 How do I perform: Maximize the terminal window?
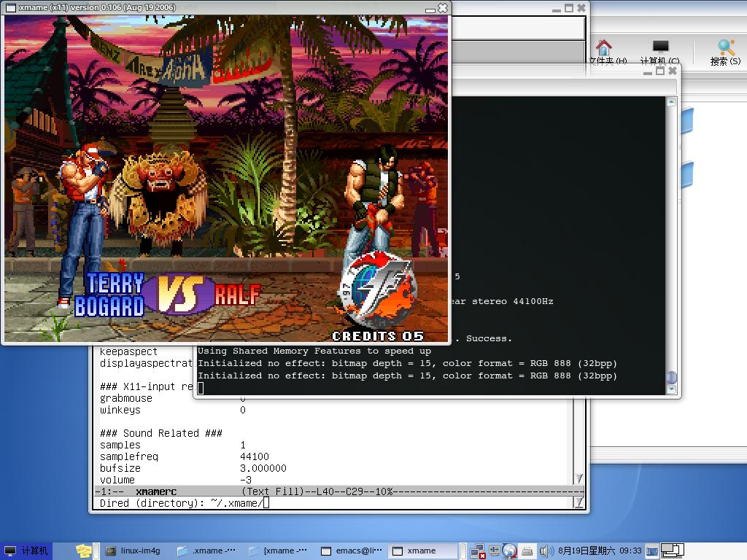click(x=659, y=71)
